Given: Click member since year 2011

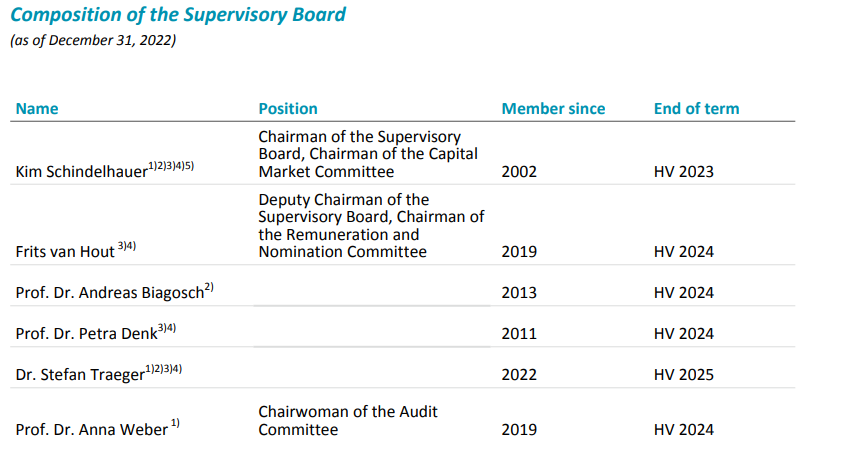Looking at the screenshot, I should pos(519,334).
